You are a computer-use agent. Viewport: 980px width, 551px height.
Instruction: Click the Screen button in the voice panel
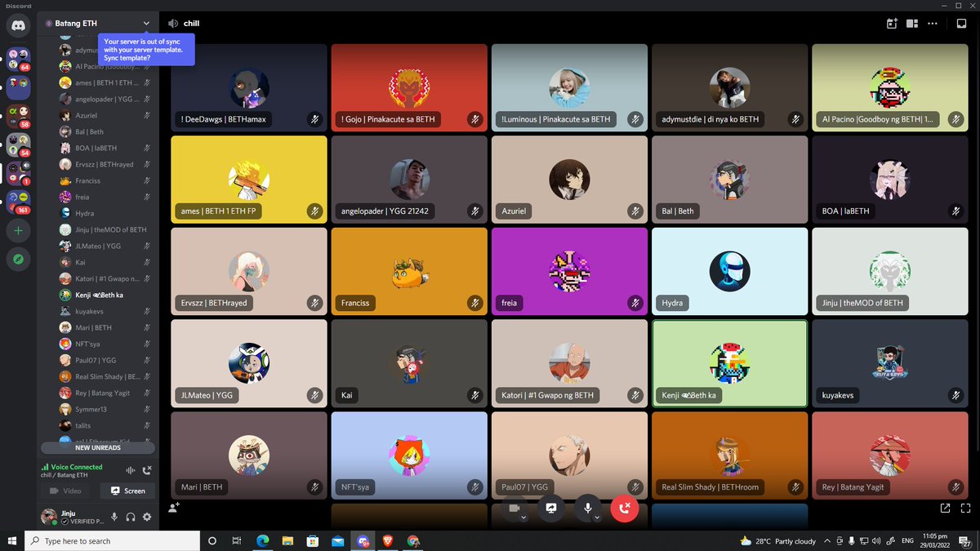[127, 491]
